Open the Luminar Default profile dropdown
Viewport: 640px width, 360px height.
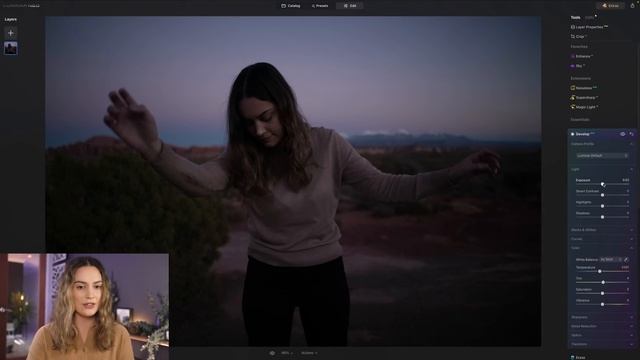click(602, 156)
